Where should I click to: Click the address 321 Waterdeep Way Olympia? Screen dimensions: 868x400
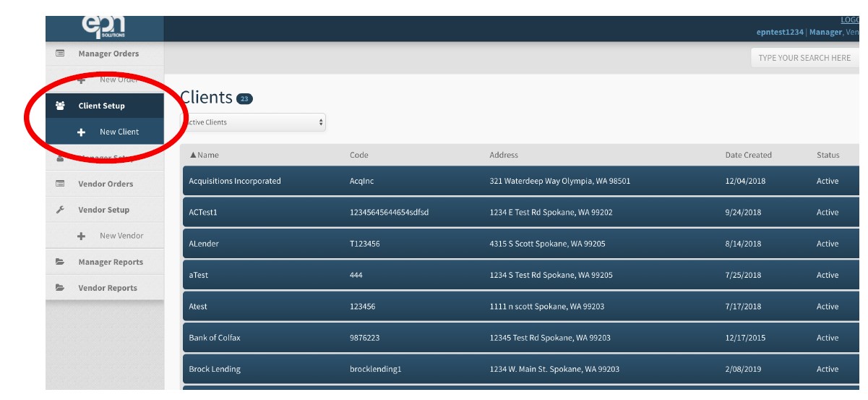coord(560,181)
